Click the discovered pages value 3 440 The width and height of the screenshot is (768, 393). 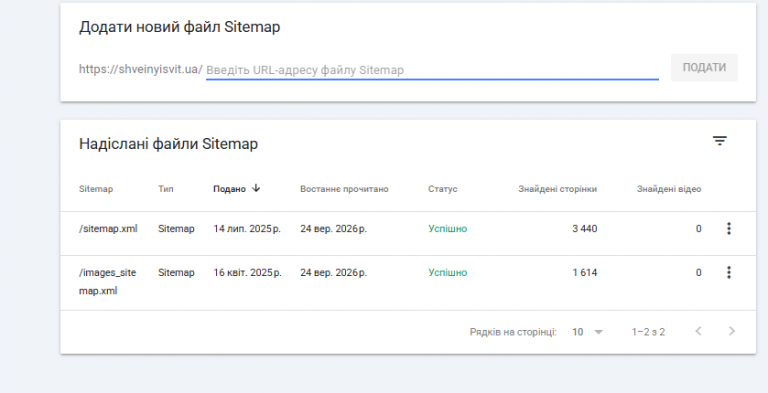coord(585,229)
